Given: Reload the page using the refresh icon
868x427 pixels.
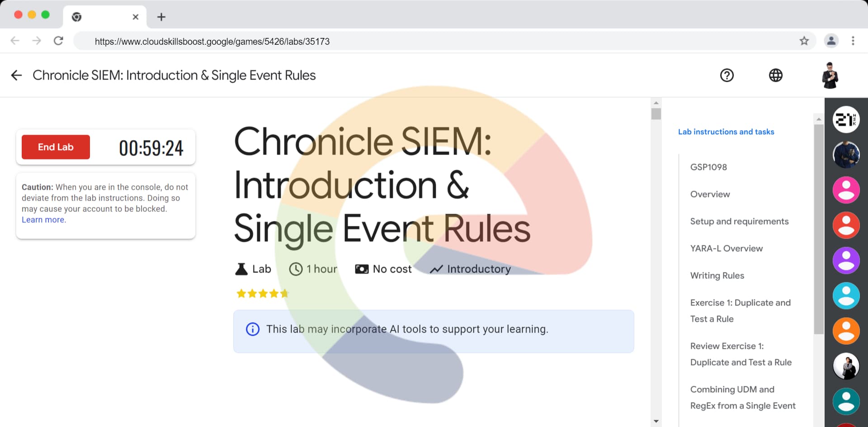Looking at the screenshot, I should pyautogui.click(x=58, y=41).
